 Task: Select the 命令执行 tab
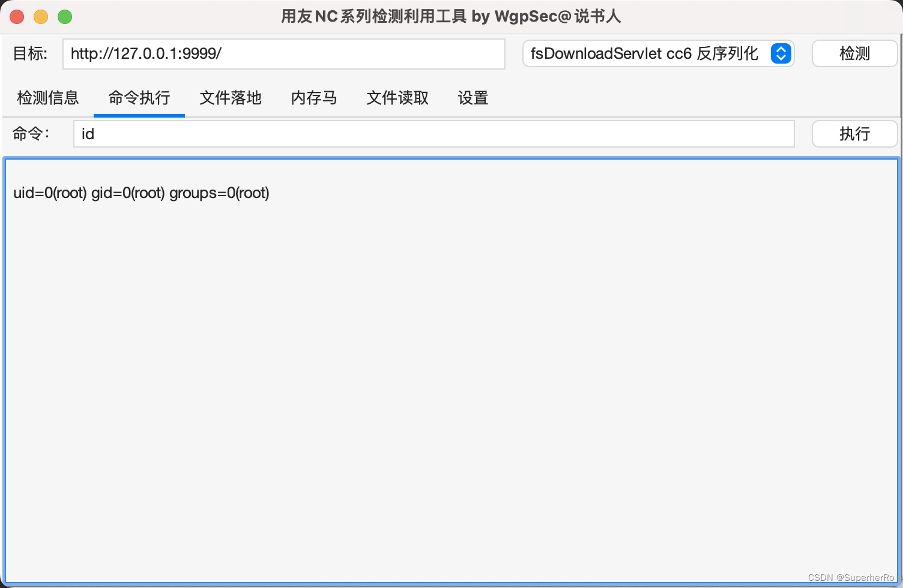coord(139,98)
